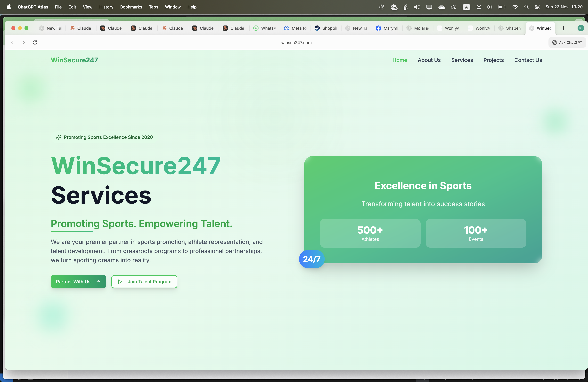Viewport: 588px width, 382px height.
Task: Open Control Center in the menu bar
Action: (x=537, y=7)
